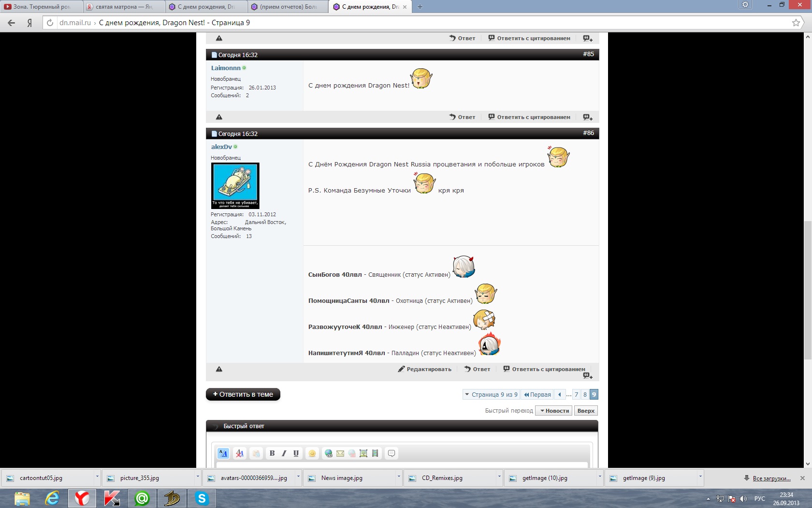Expand options for CD_Remixes.jpg download
This screenshot has width=812, height=508.
(x=499, y=478)
